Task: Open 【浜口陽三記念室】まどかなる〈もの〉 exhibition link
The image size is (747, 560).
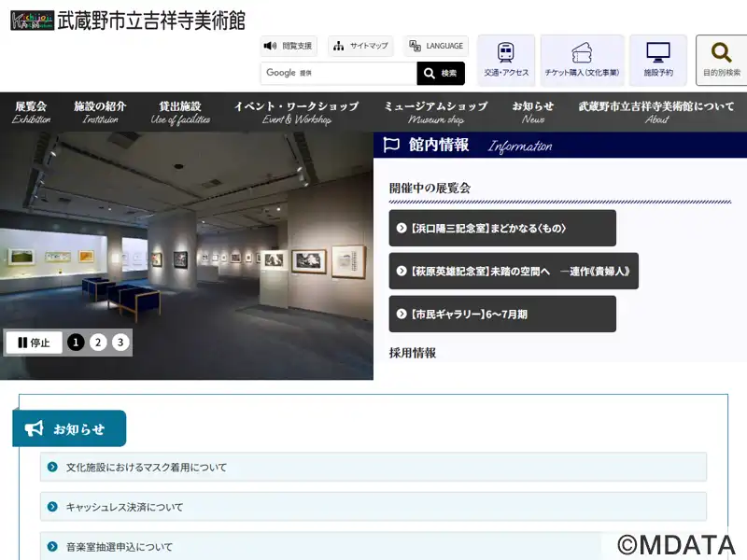Action: coord(502,228)
